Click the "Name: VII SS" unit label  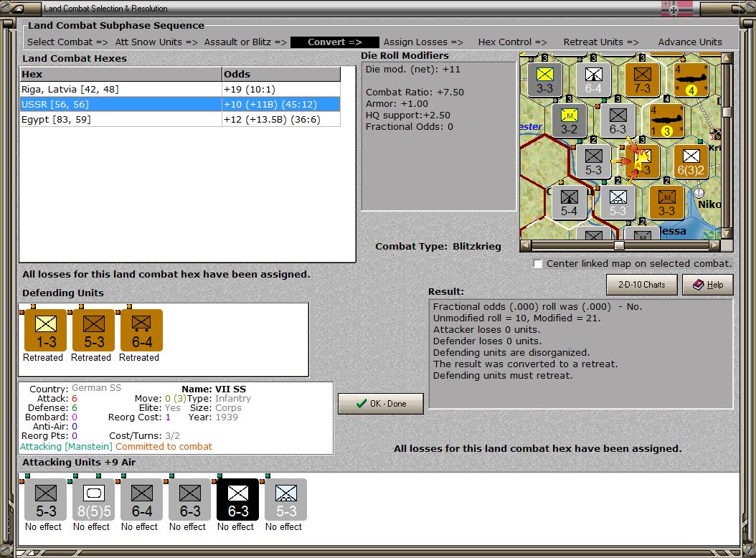click(x=214, y=389)
